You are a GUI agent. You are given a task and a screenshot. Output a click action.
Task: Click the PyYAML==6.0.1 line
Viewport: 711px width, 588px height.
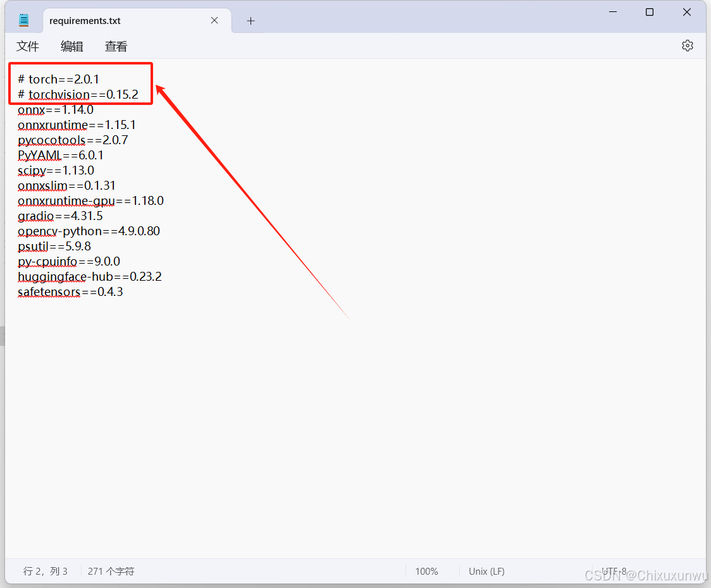pyautogui.click(x=61, y=155)
